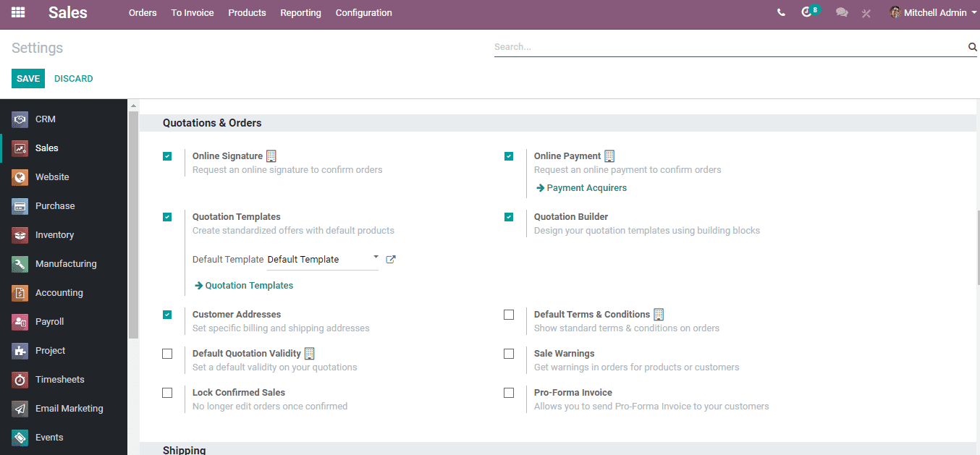The image size is (980, 455).
Task: Open the Mitchell Admin user menu
Action: coord(934,12)
